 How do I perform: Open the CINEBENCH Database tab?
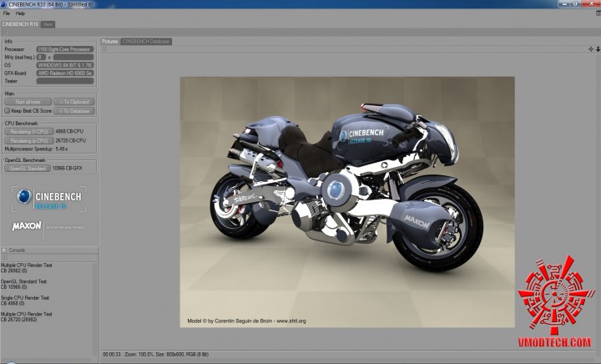pos(146,42)
